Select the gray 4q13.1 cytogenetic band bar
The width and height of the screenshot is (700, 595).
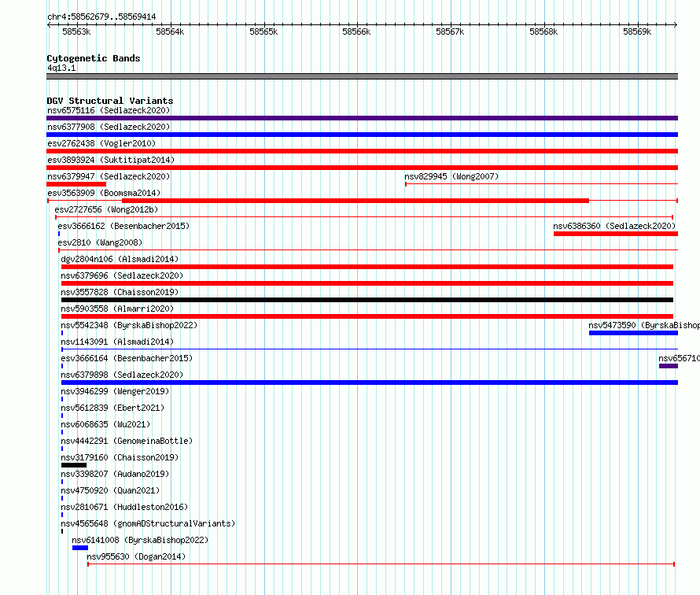pos(362,76)
